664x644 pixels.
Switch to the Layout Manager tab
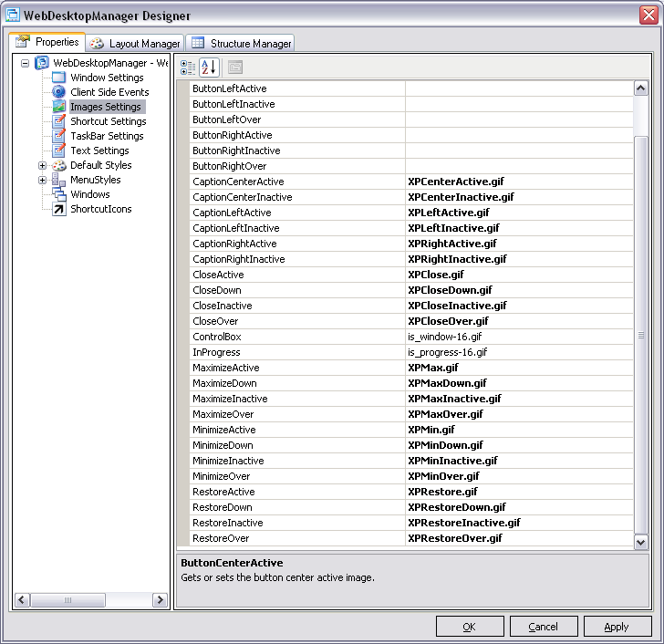click(135, 43)
